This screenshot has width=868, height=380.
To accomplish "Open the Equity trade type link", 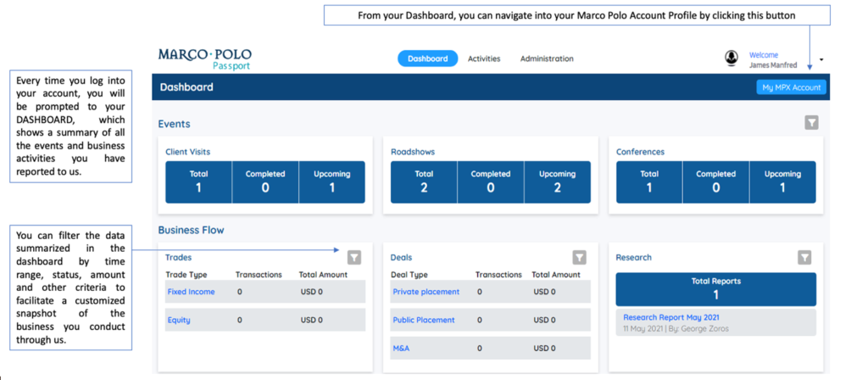I will click(179, 320).
